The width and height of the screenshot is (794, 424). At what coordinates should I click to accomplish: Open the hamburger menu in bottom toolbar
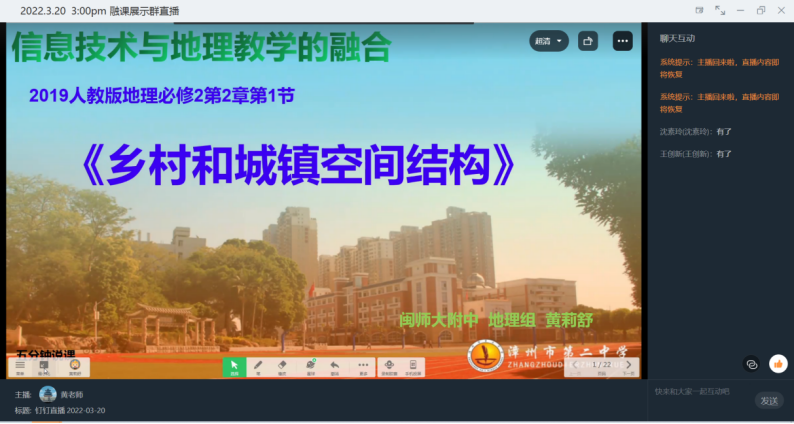pos(19,366)
